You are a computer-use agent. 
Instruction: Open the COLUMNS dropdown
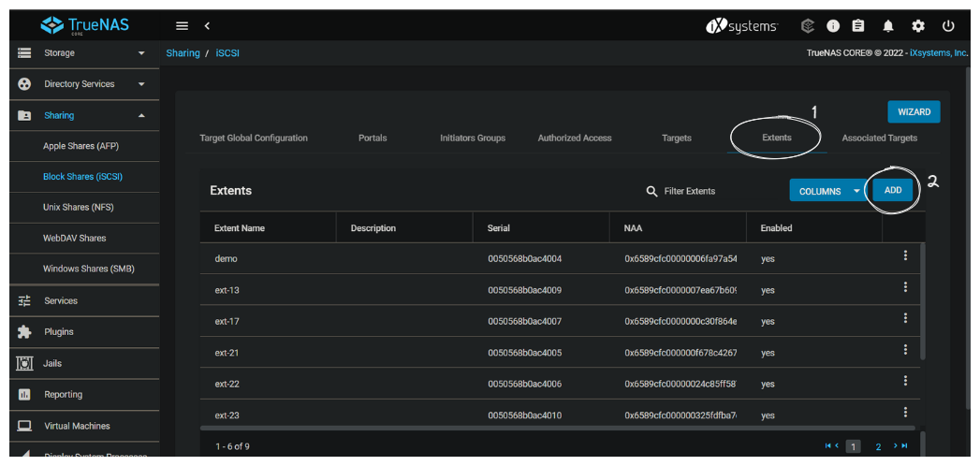[826, 191]
